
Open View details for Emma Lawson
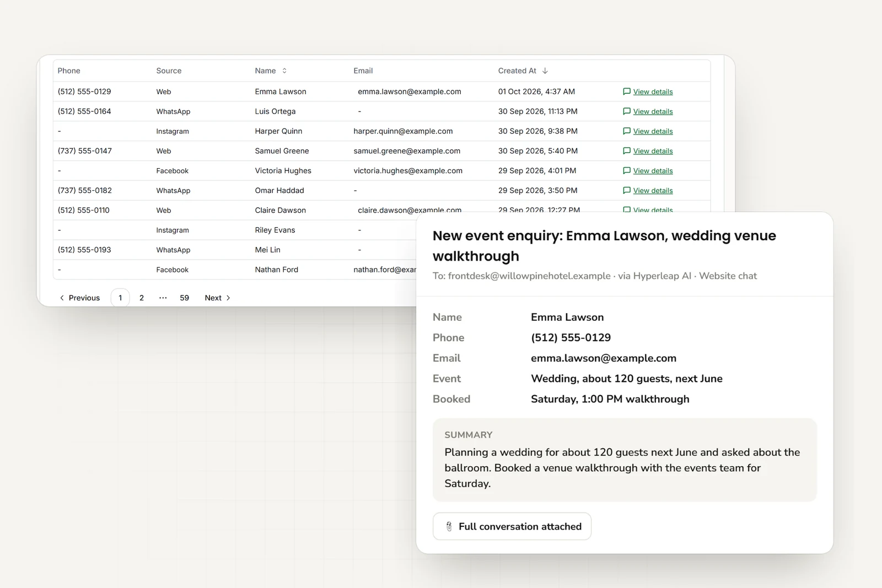653,91
